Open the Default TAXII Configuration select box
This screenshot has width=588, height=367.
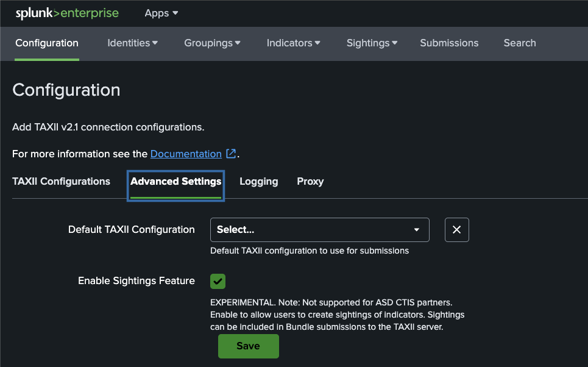click(319, 230)
